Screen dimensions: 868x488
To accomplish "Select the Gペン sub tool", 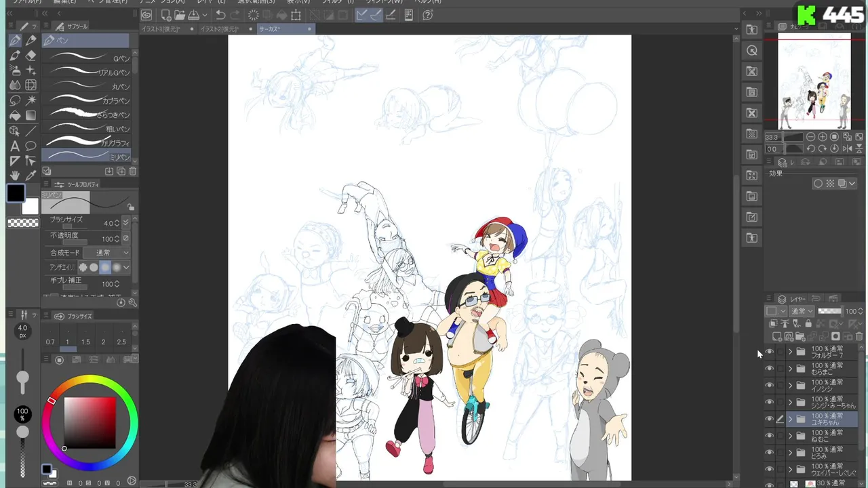I will click(x=86, y=58).
